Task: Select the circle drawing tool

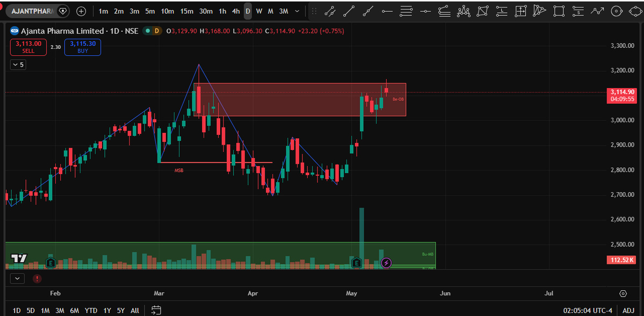Action: [x=616, y=11]
